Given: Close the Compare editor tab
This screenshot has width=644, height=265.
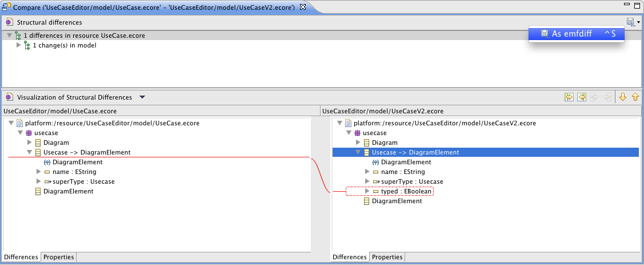Looking at the screenshot, I should point(303,7).
